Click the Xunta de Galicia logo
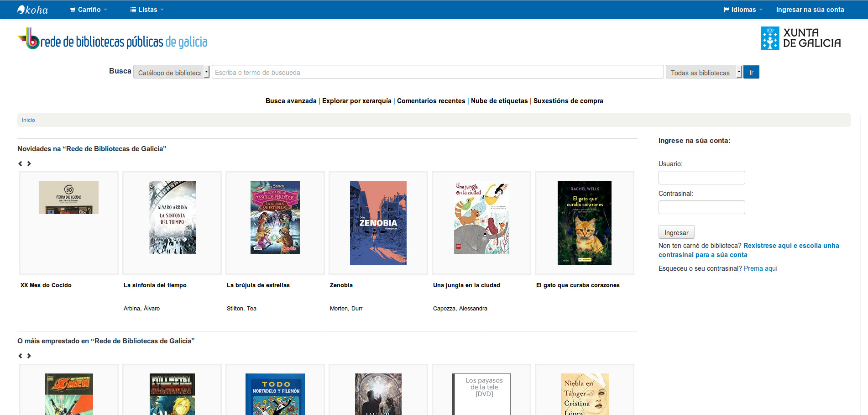Image resolution: width=868 pixels, height=415 pixels. [800, 38]
